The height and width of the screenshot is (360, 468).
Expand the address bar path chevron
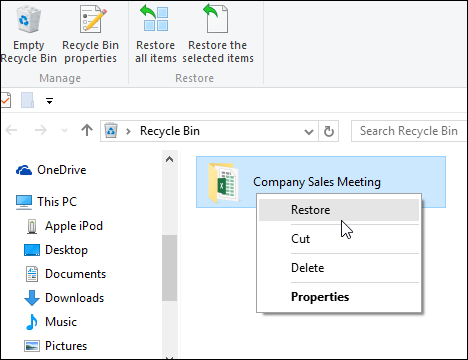[128, 131]
